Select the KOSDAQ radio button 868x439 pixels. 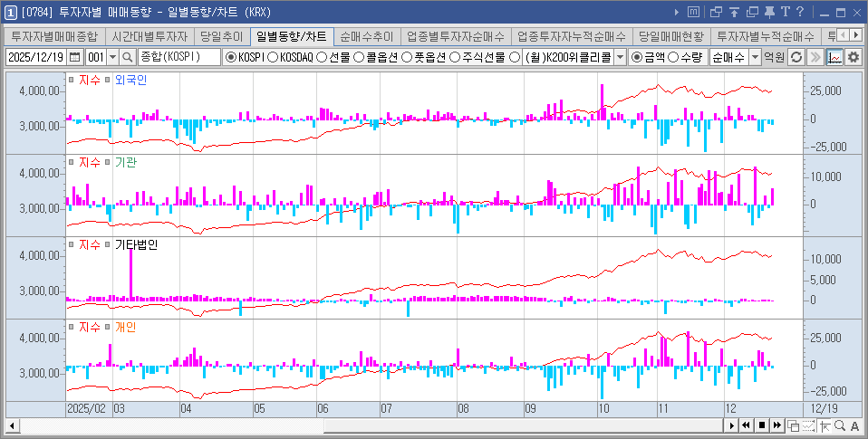(x=273, y=58)
